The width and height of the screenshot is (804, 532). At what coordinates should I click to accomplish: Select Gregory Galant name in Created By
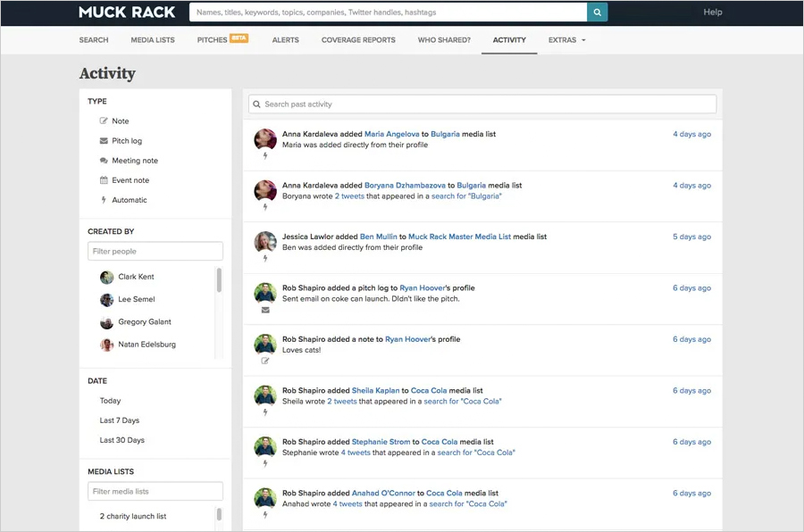click(145, 322)
